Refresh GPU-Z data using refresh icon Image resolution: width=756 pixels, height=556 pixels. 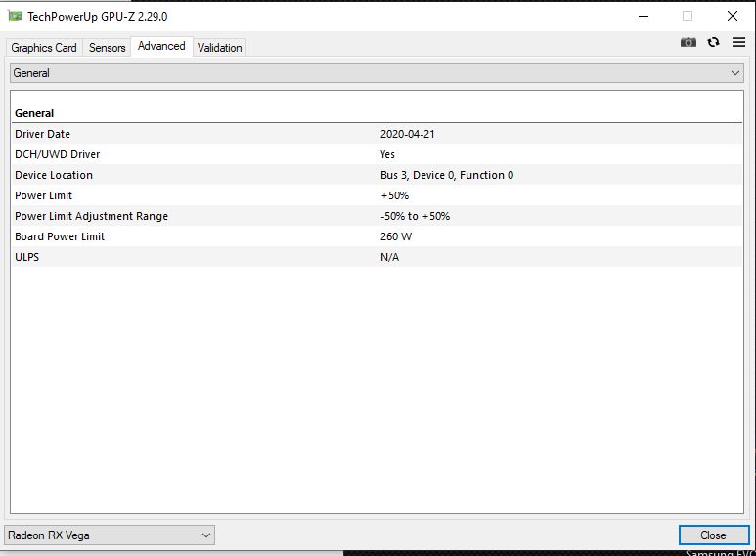(x=714, y=42)
